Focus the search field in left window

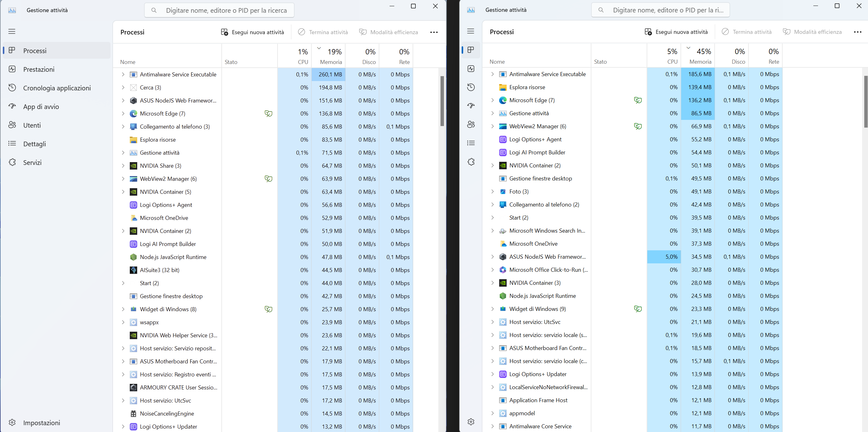point(219,10)
